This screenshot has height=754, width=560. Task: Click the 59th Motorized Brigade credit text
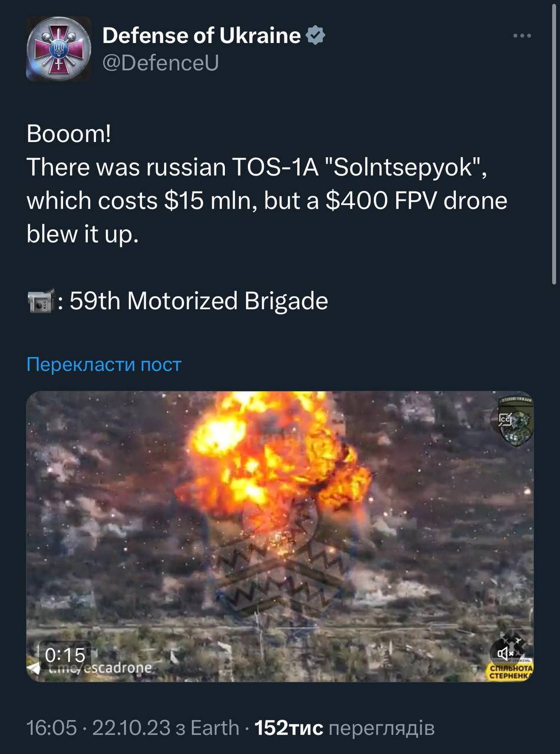point(198,302)
